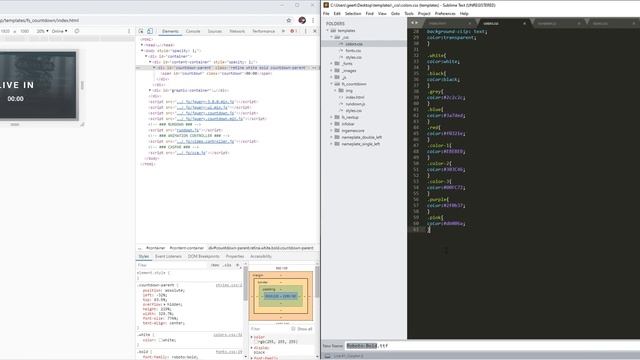Open rundown.js in the Sublime sidebar

[355, 104]
